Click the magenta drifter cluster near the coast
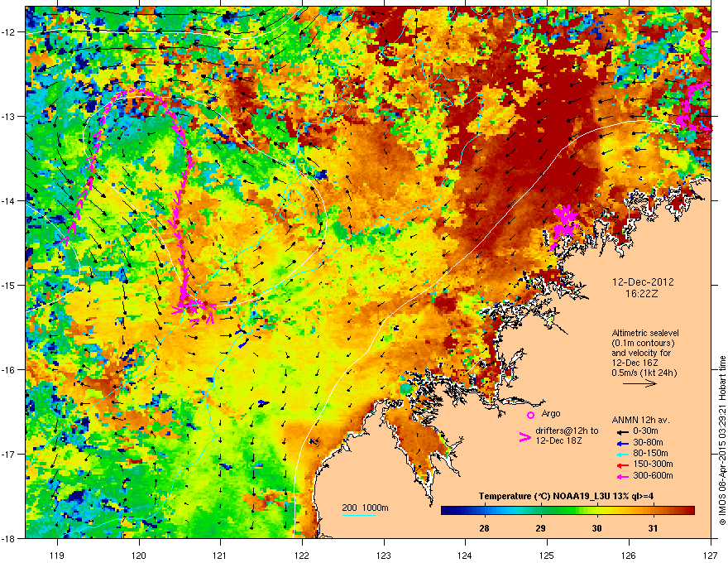The height and width of the screenshot is (563, 728). 563,224
